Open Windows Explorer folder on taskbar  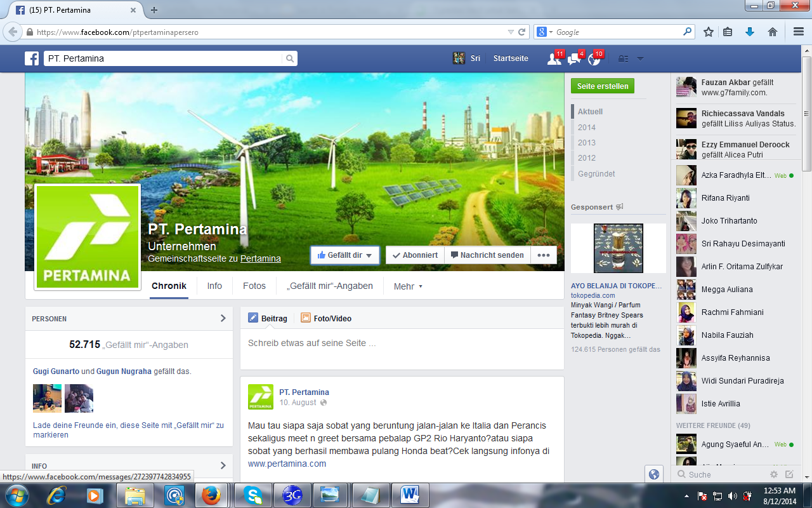(x=135, y=495)
